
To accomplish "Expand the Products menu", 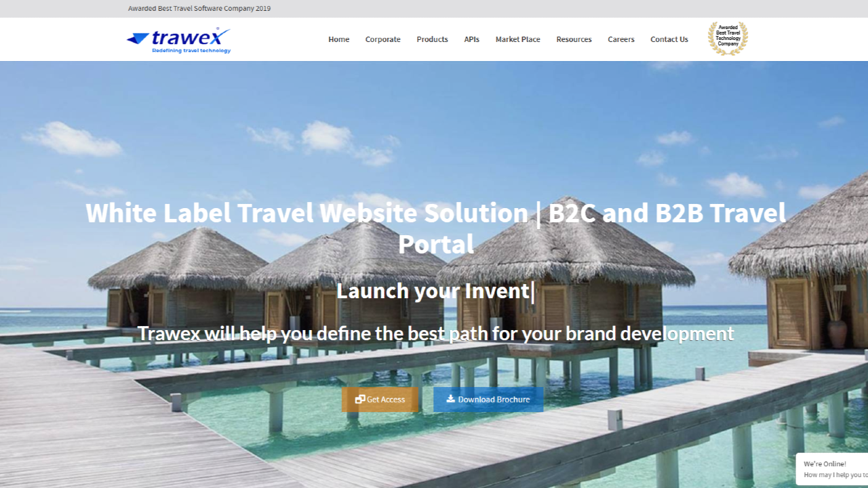I will (433, 39).
